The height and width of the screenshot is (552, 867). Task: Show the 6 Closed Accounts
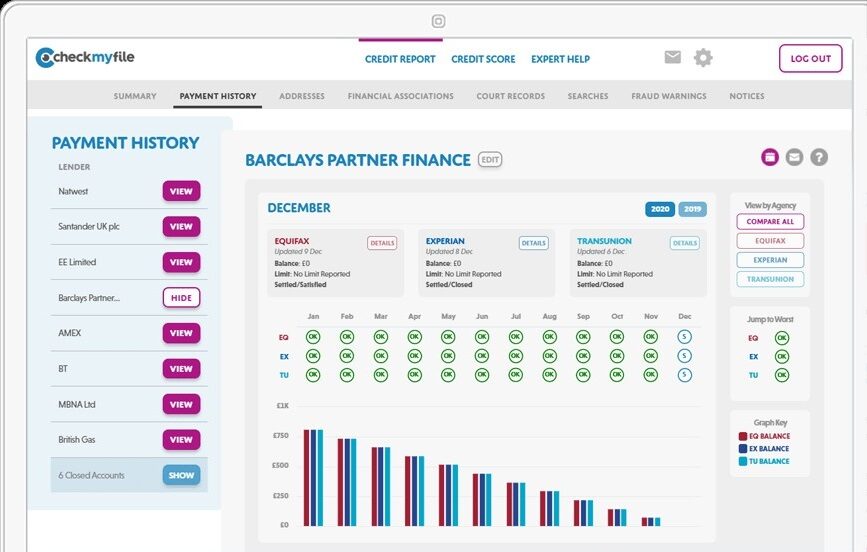pyautogui.click(x=181, y=475)
